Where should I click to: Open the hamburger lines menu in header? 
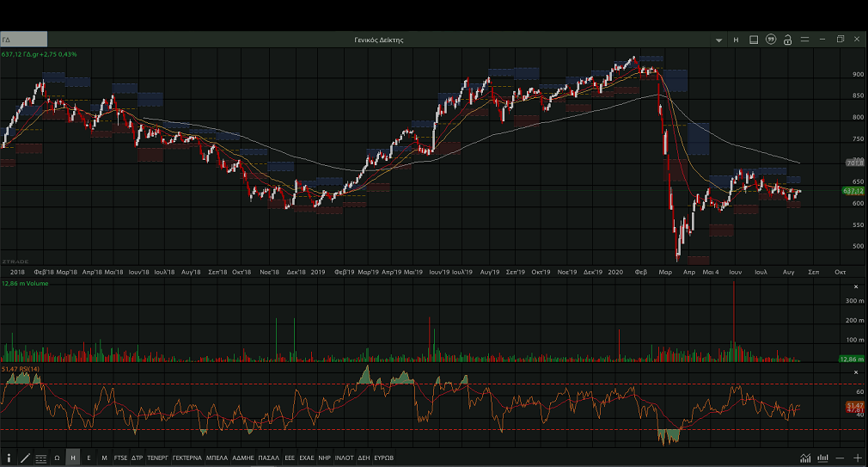point(805,40)
